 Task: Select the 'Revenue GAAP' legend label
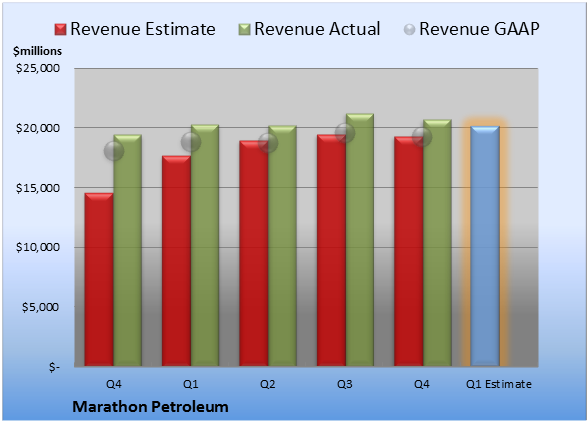tap(479, 29)
